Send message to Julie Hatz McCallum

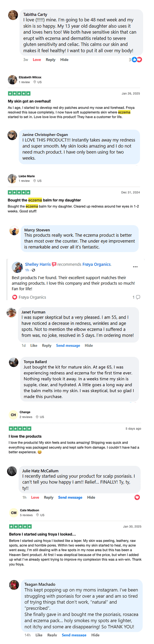[x=70, y=497]
